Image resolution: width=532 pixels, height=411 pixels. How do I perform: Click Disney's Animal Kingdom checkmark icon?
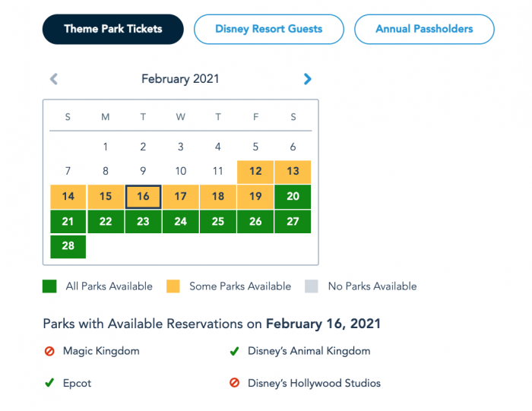235,351
